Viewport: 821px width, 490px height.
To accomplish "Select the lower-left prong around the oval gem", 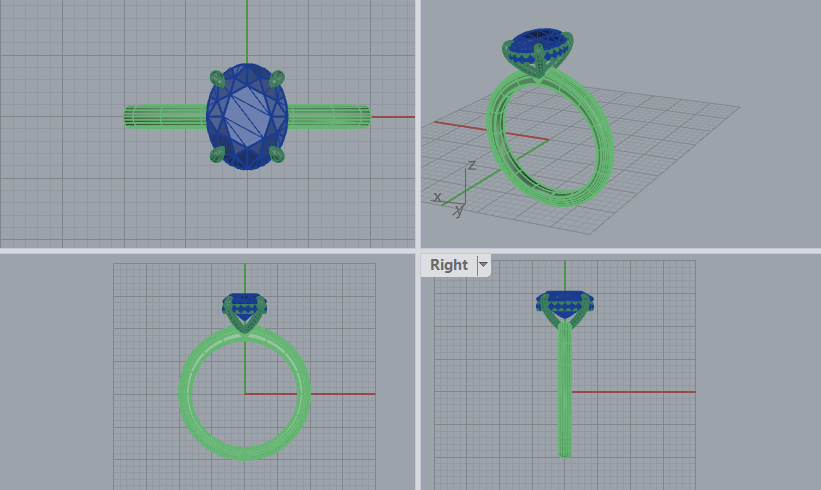I will click(x=216, y=154).
